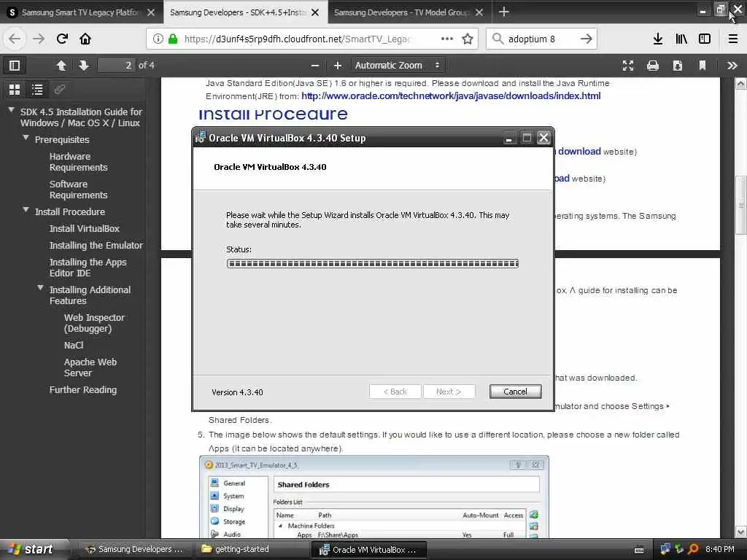Collapse SDK 4.5 Installation Guide outline
The height and width of the screenshot is (560, 747).
tap(11, 110)
